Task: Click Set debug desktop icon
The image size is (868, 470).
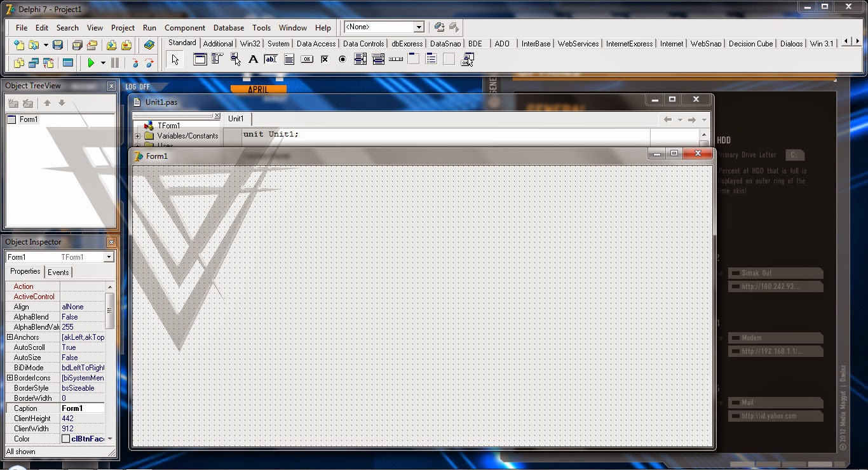Action: point(454,27)
